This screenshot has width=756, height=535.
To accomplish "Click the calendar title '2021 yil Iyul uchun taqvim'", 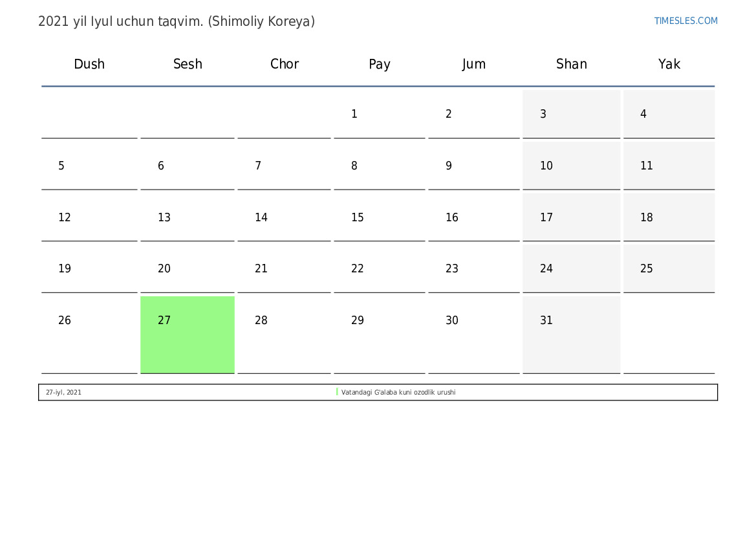I will tap(120, 22).
